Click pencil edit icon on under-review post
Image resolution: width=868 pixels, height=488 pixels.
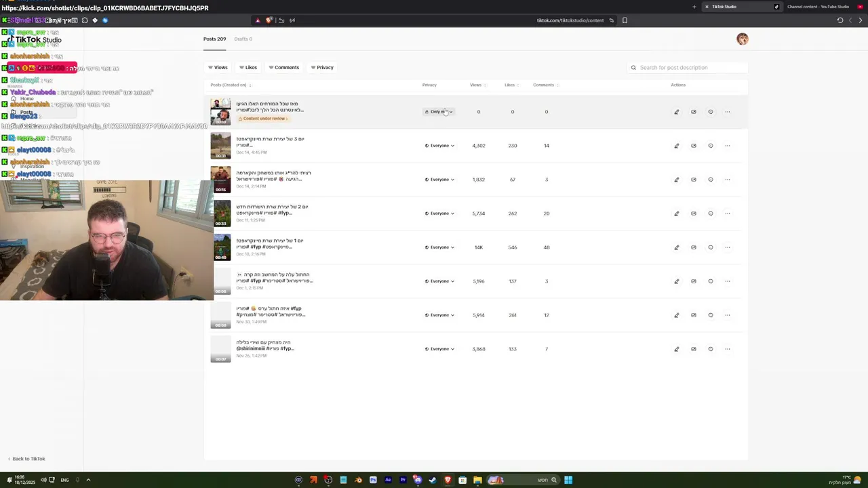coord(676,112)
